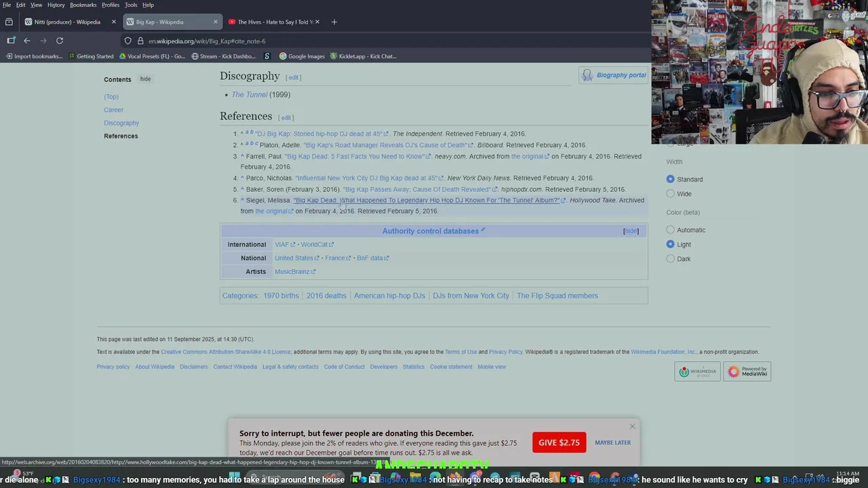Click MAYBE LATER button
This screenshot has height=488, width=868.
612,443
